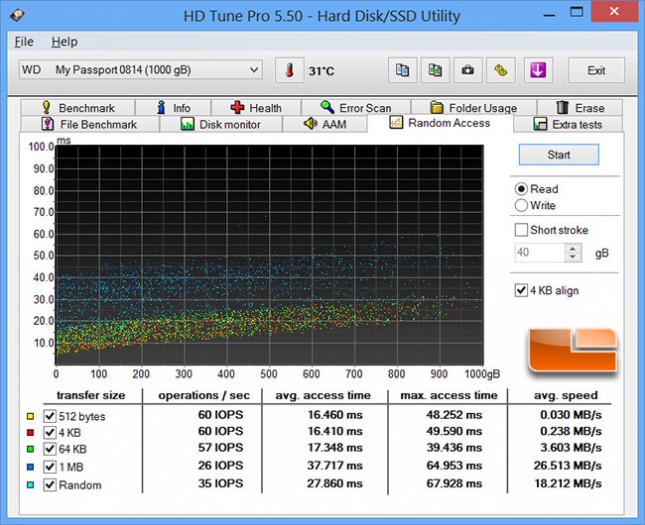Select the Read radio button
Viewport: 645px width, 525px height.
click(521, 189)
